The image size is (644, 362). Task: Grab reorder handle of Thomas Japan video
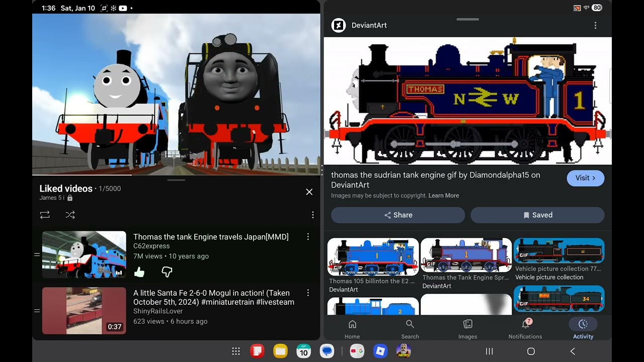coord(37,254)
